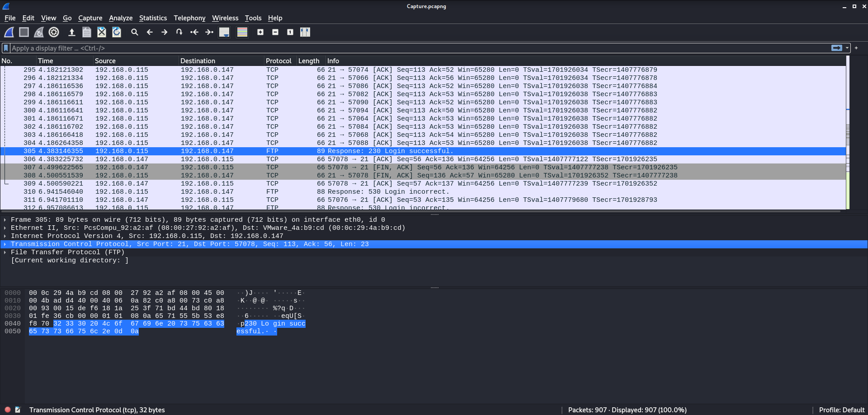Open a capture file

(x=71, y=32)
